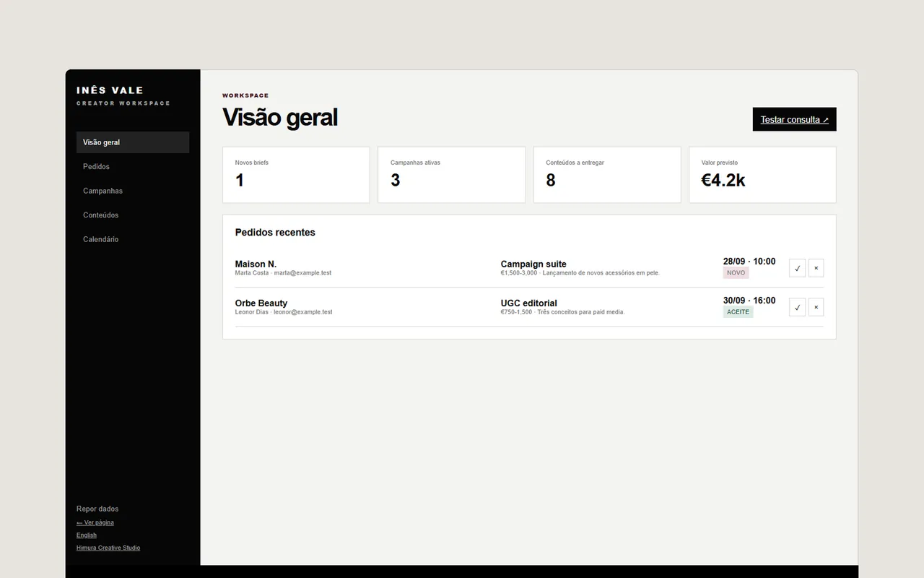Click Repor dados in the sidebar
The width and height of the screenshot is (924, 578).
97,509
